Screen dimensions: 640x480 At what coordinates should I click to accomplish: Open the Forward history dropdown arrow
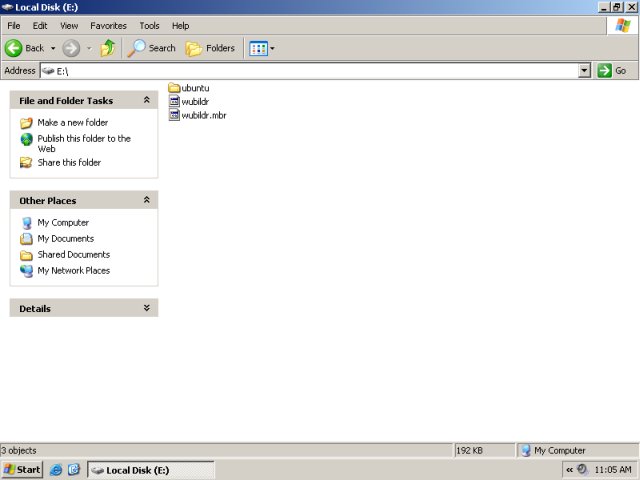[x=89, y=48]
